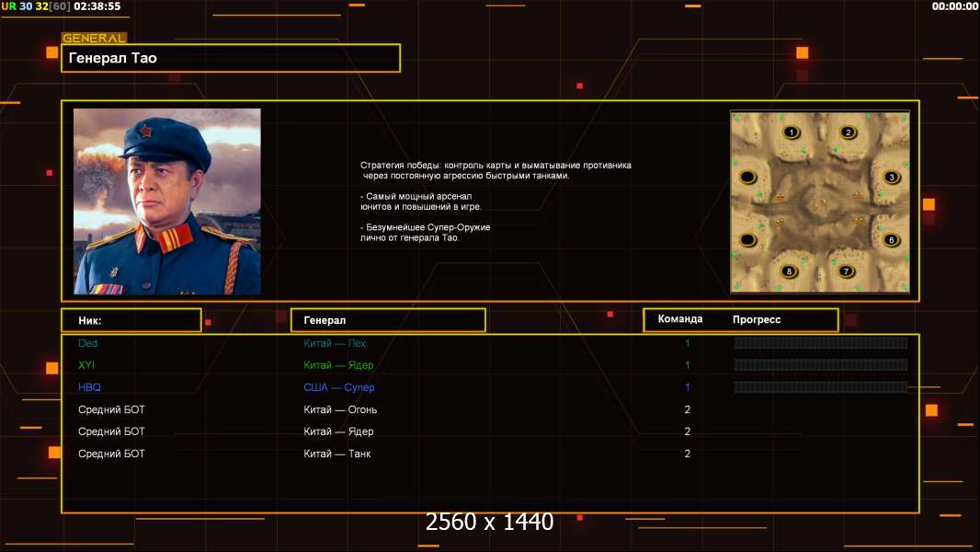
Task: Click the Ник: column header
Action: click(x=131, y=320)
